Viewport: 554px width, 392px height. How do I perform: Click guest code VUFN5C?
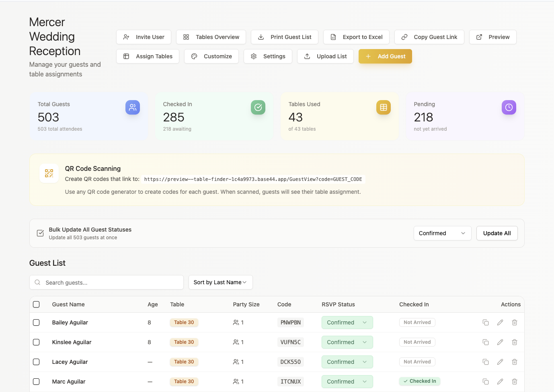[x=291, y=342]
